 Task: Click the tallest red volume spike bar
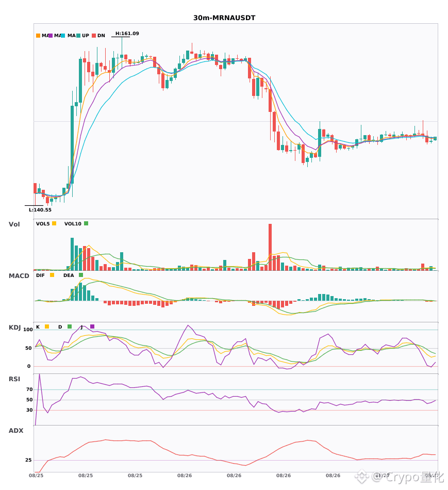pyautogui.click(x=270, y=247)
